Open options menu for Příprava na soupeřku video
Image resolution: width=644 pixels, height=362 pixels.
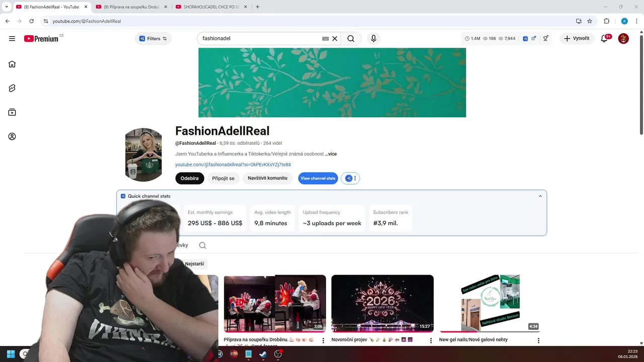tap(323, 341)
